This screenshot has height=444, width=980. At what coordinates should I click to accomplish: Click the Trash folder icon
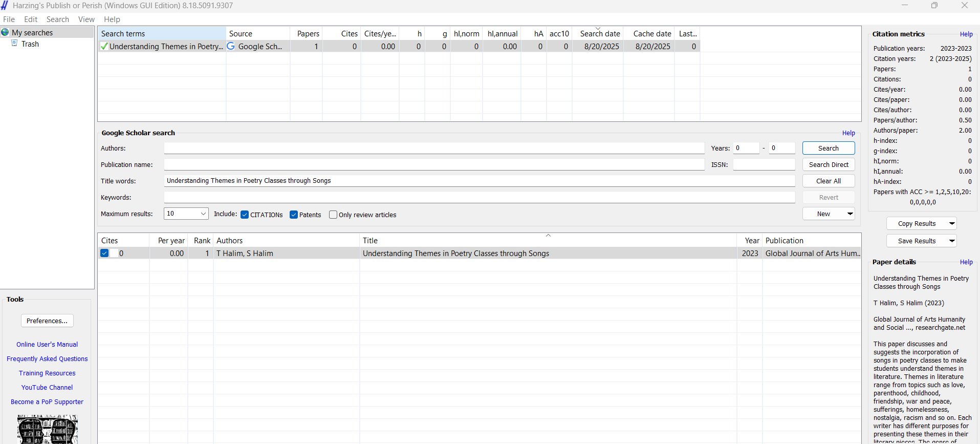click(15, 44)
